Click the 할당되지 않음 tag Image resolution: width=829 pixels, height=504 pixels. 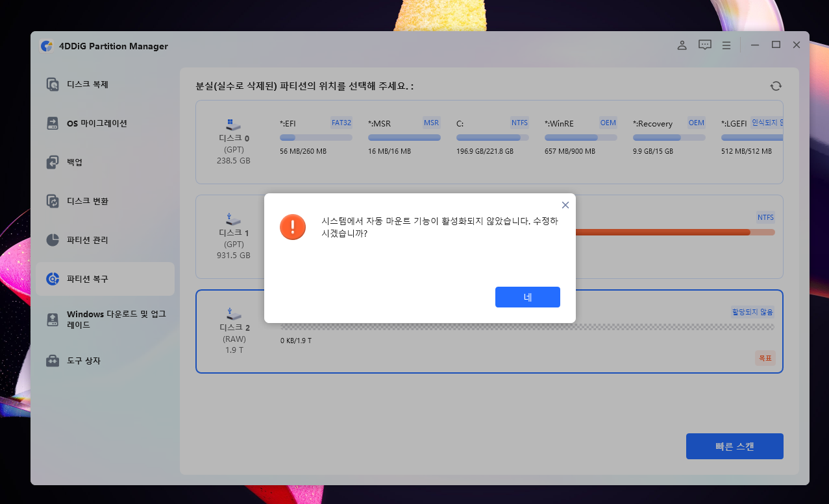tap(753, 312)
